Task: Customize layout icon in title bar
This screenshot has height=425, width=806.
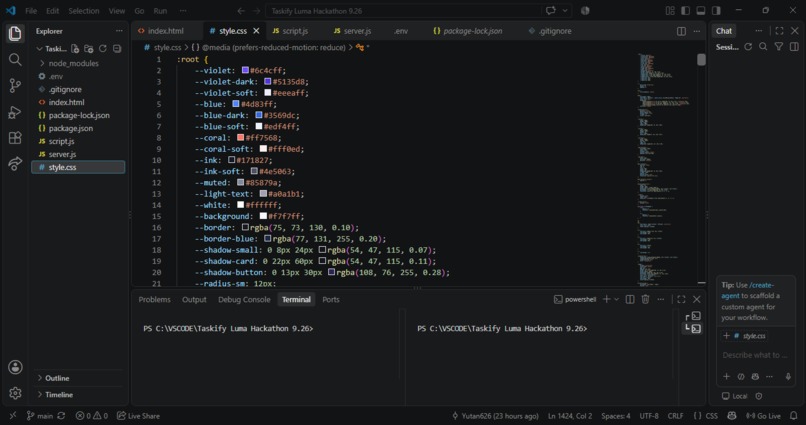Action: click(670, 10)
